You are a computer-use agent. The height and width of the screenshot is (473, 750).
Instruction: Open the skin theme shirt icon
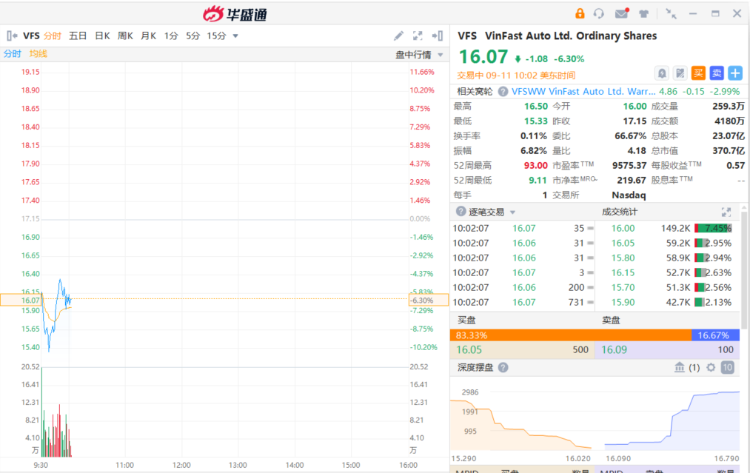[644, 13]
